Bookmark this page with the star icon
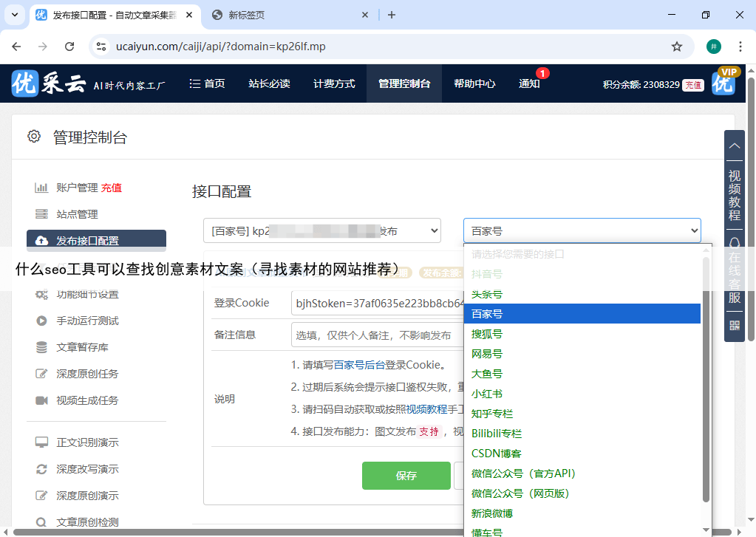756x537 pixels. click(x=676, y=47)
